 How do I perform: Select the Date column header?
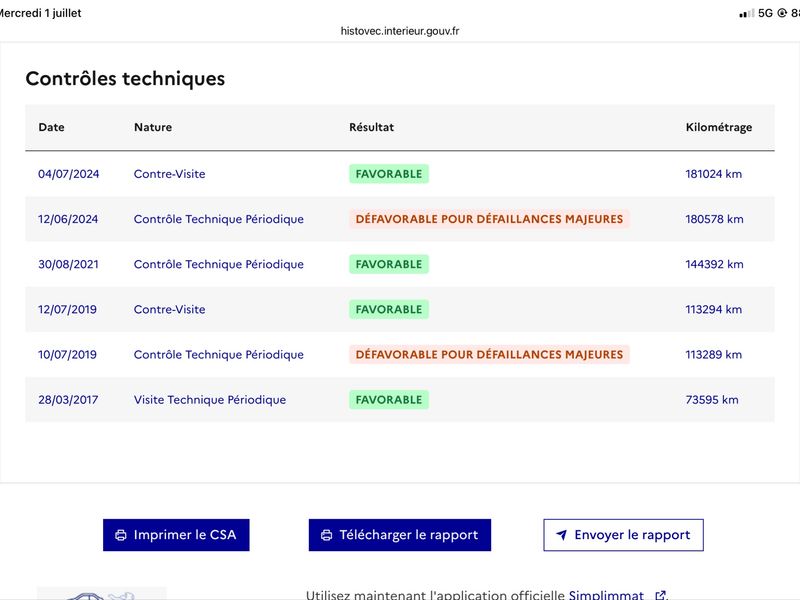pos(52,127)
